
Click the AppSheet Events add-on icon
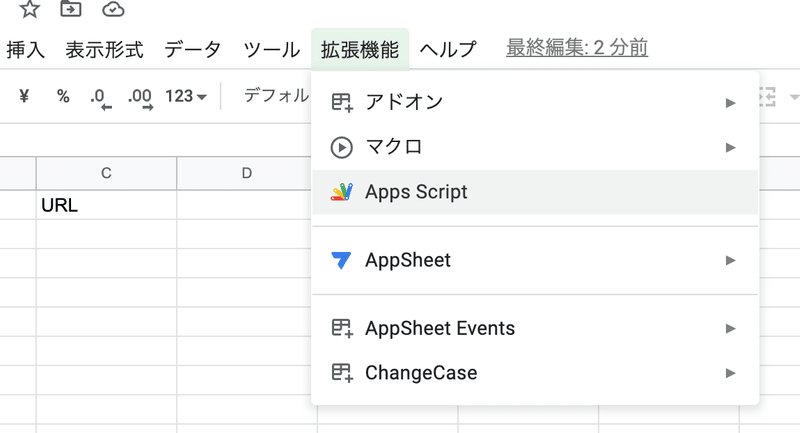tap(342, 328)
